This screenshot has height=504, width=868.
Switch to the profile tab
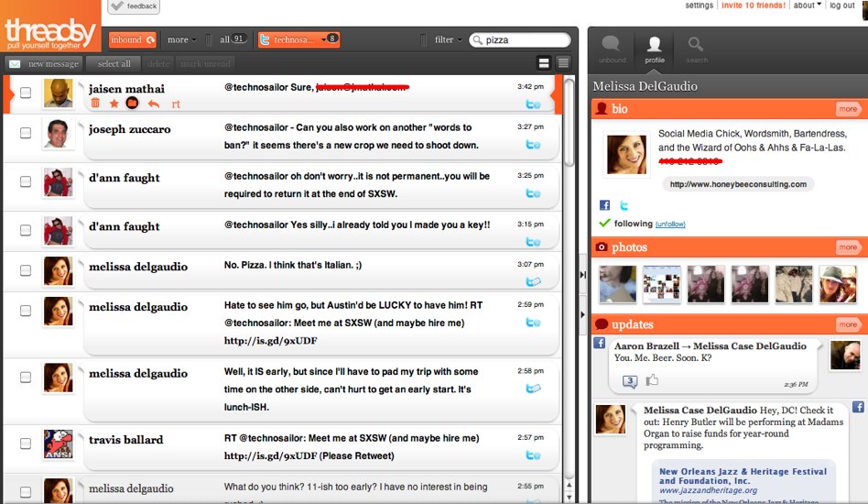655,49
